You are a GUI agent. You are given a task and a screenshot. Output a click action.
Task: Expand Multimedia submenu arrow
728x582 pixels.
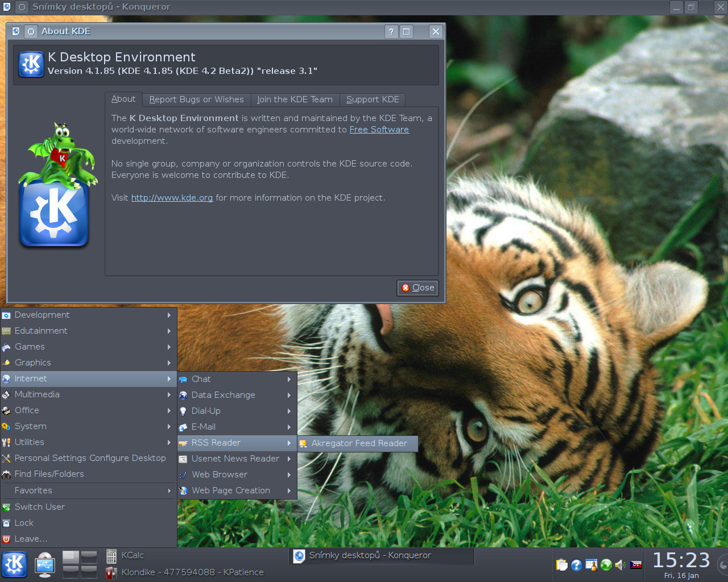click(169, 394)
